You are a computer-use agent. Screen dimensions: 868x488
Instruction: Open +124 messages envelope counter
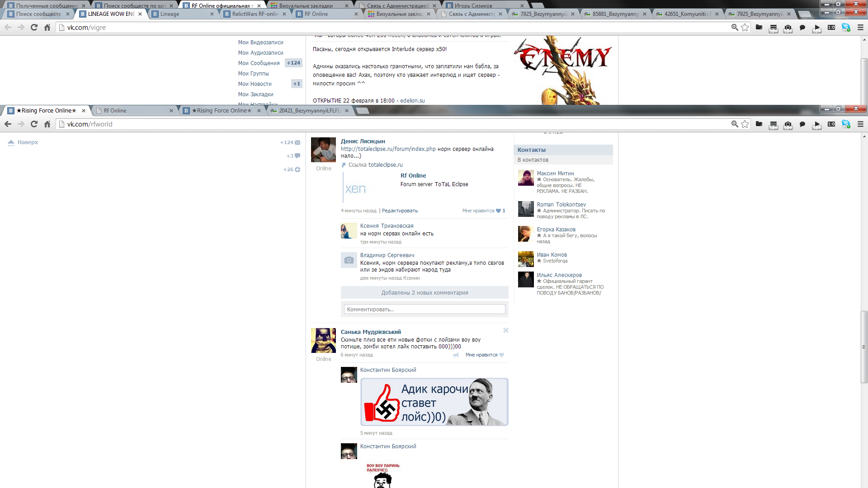point(290,142)
